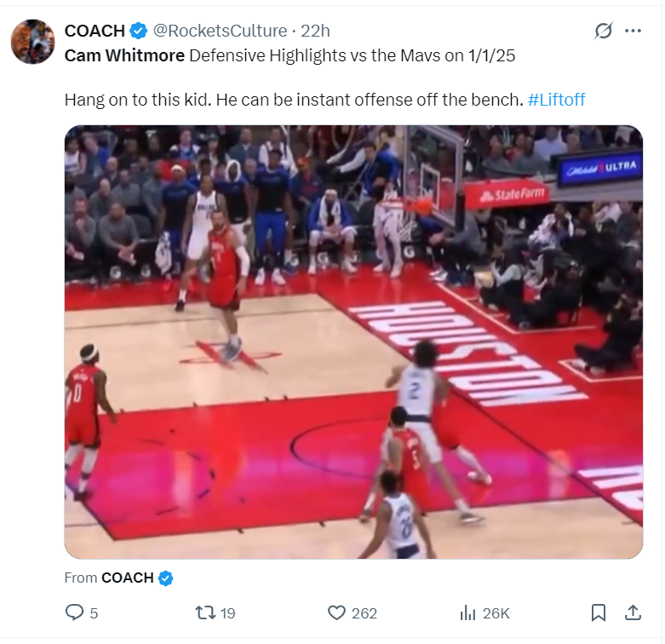Click the 19 reposts count
This screenshot has height=644, width=665.
click(227, 613)
